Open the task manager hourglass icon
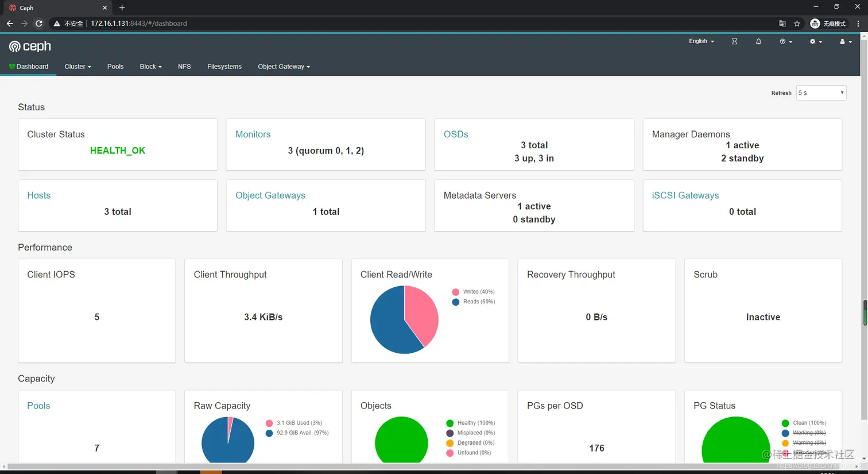868x474 pixels. (x=734, y=41)
